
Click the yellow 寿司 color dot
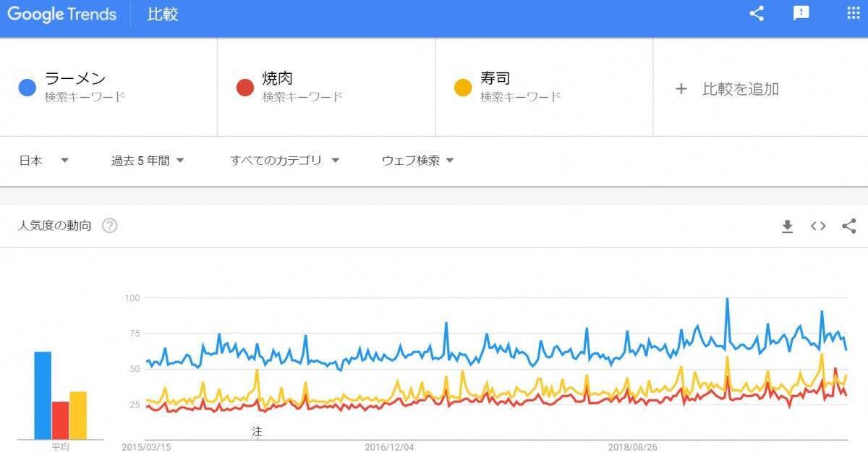click(463, 88)
